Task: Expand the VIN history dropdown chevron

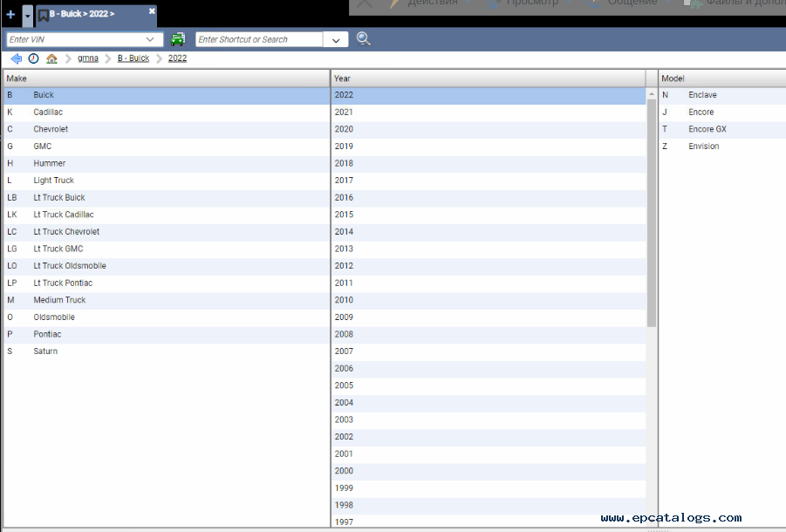Action: click(150, 39)
